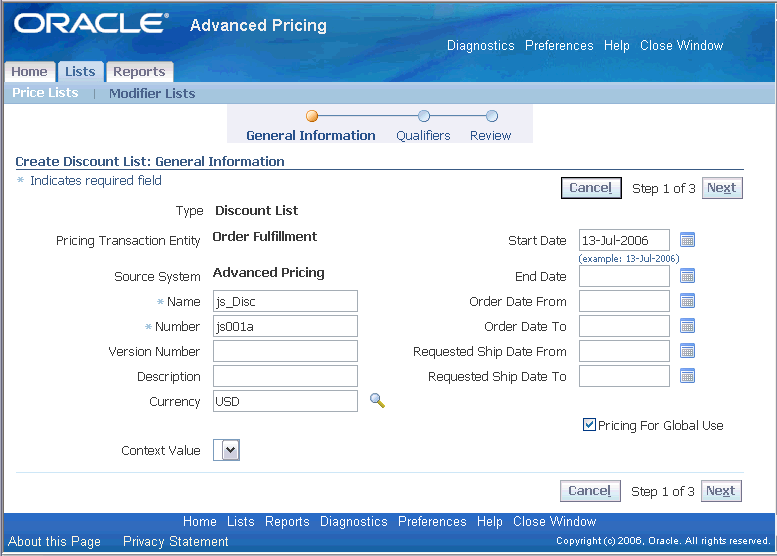
Task: Click the top Cancel button
Action: (x=591, y=188)
